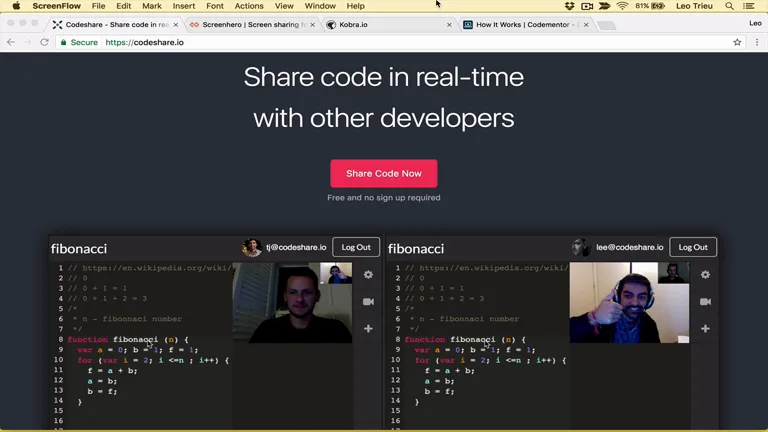Open the Chrome three-dot menu
The image size is (768, 432).
click(757, 42)
